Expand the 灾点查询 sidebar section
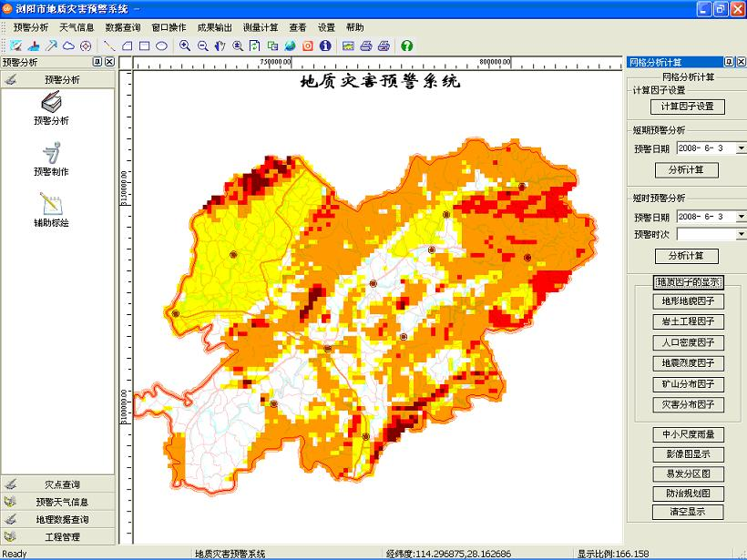Image resolution: width=747 pixels, height=560 pixels. (x=62, y=484)
